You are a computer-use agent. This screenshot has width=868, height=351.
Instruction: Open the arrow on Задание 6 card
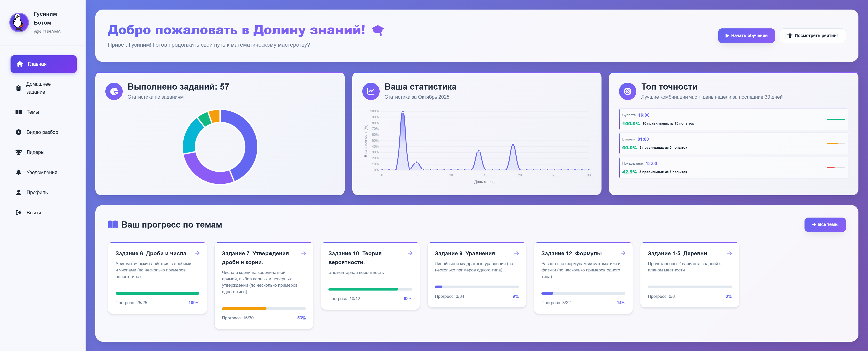click(197, 253)
